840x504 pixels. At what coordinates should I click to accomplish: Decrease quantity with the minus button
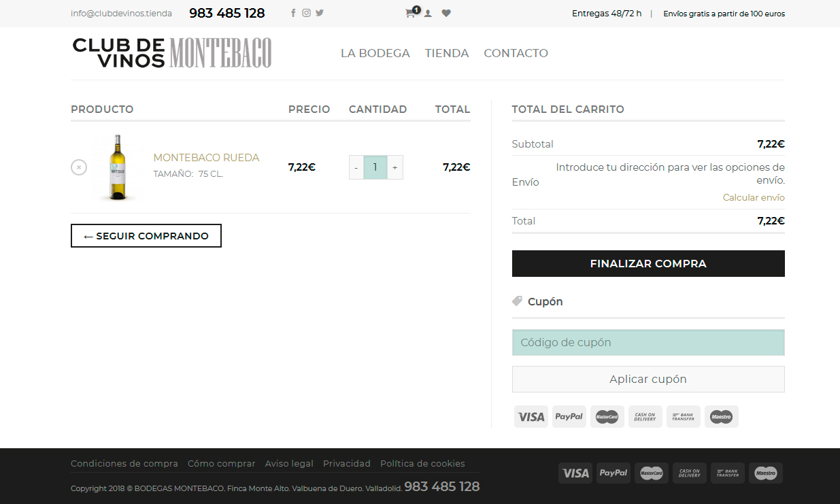[356, 167]
